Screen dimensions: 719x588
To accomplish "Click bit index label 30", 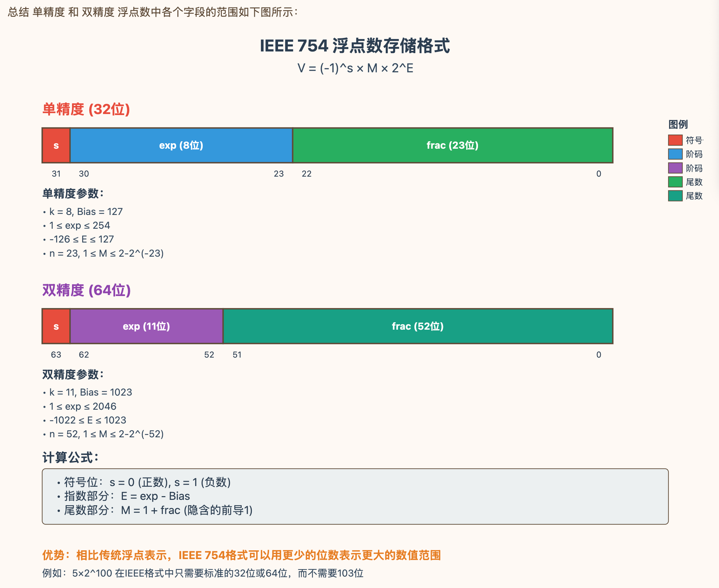I will coord(84,174).
